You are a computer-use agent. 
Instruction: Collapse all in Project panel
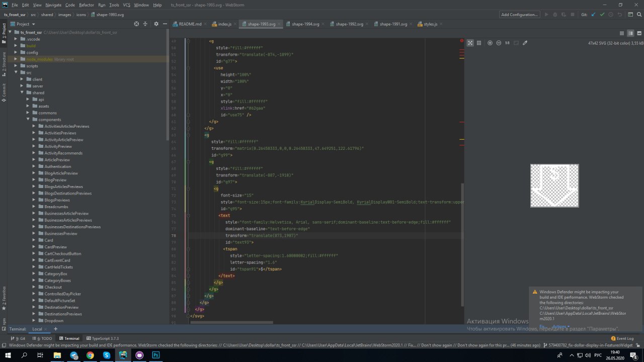click(145, 24)
